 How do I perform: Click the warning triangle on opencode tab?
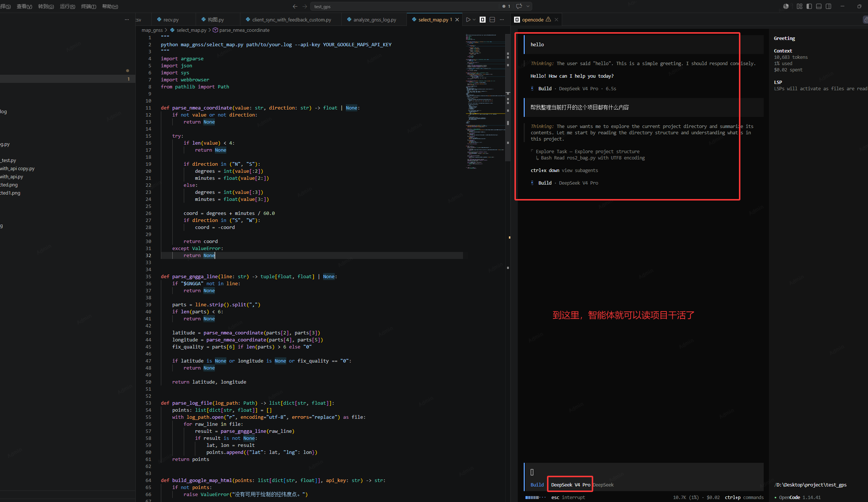coord(548,19)
